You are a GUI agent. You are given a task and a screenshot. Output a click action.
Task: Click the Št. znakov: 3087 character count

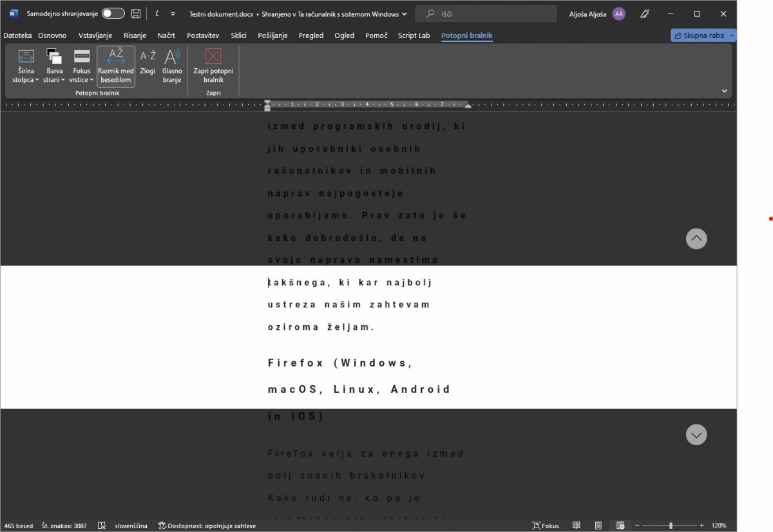(64, 526)
